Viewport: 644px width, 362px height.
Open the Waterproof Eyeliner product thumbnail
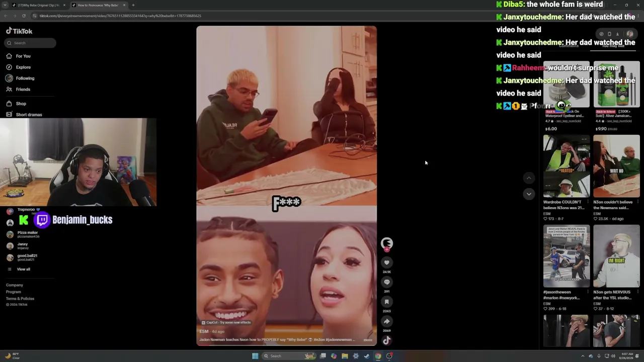(x=566, y=84)
